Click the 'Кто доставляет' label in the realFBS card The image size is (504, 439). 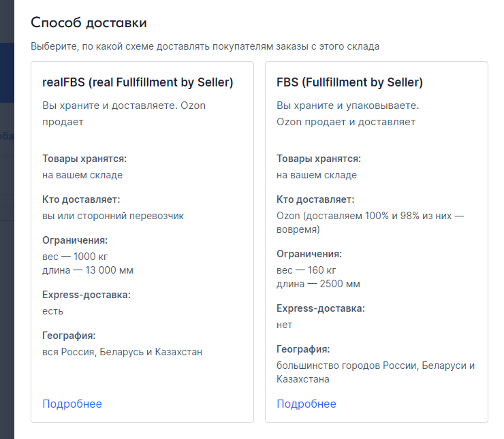(81, 199)
